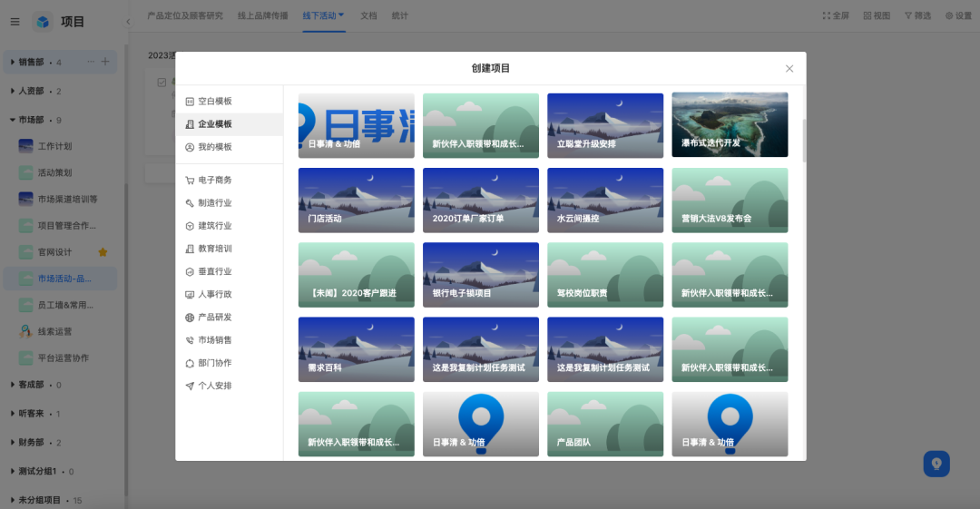Click the 空白模板 icon

click(x=190, y=102)
